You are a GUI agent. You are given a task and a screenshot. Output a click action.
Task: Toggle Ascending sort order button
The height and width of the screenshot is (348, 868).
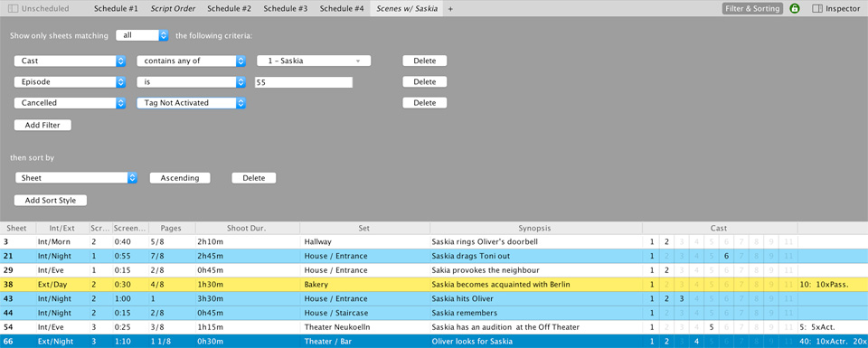(x=180, y=178)
